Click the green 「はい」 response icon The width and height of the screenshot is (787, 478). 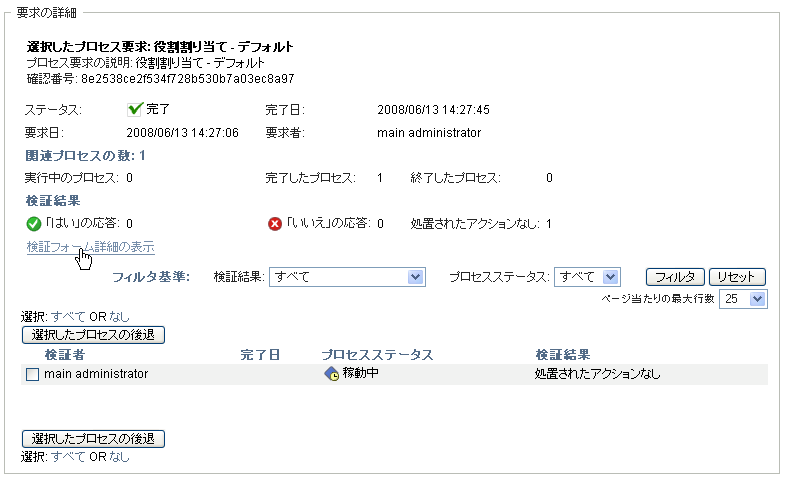pos(34,223)
